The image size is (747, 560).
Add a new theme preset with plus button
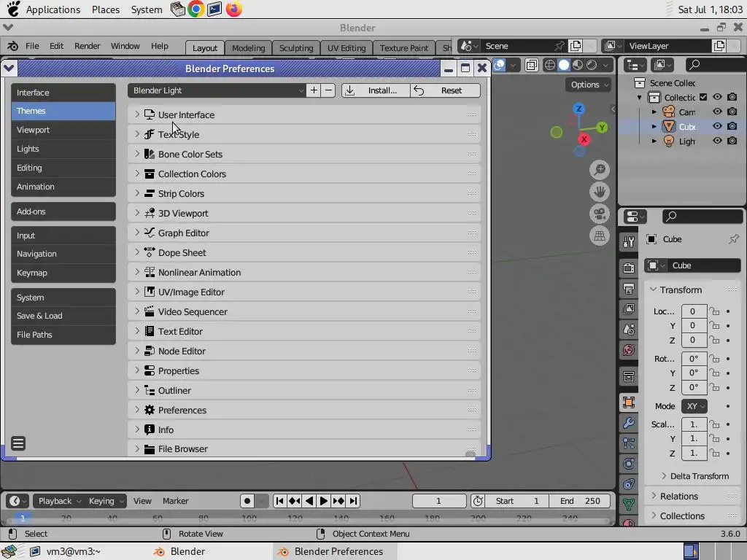tap(314, 90)
